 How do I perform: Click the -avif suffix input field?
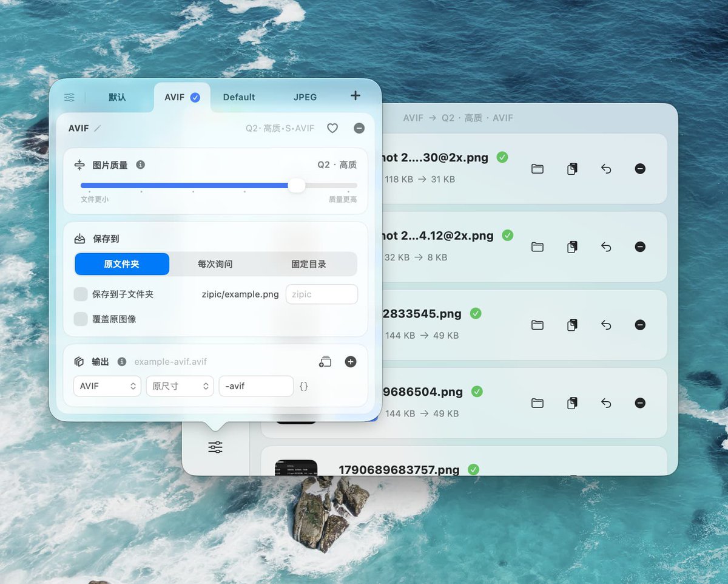click(256, 386)
